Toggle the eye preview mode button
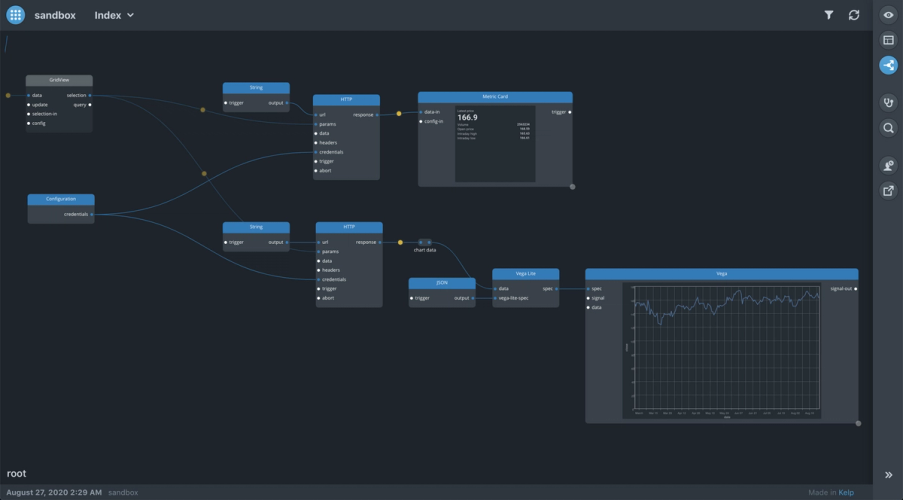Viewport: 903px width, 500px height. coord(889,15)
